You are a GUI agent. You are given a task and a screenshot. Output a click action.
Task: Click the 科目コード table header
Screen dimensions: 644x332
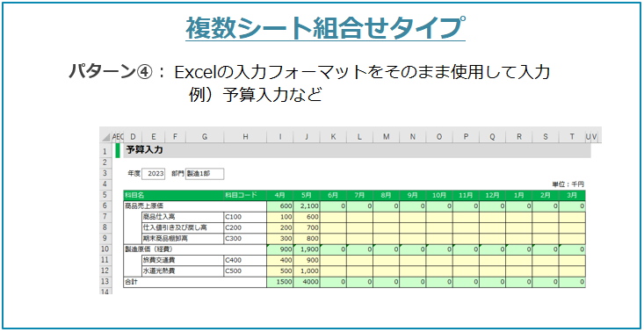(x=245, y=195)
